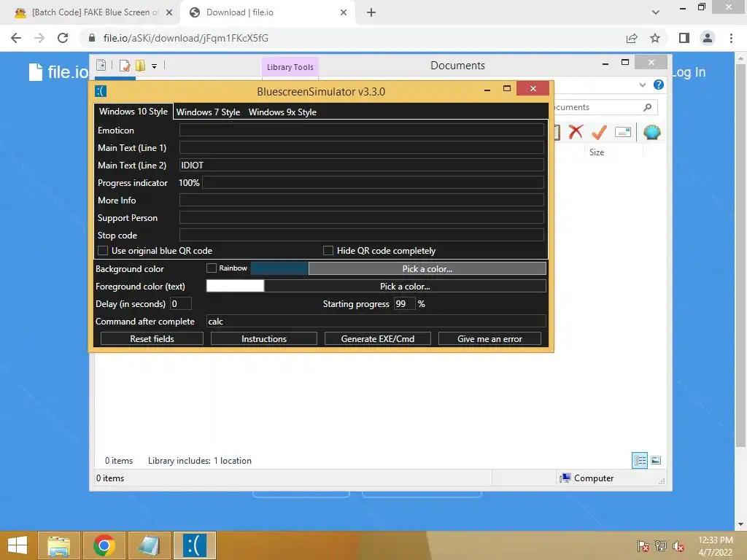Click Give me an error button
Viewport: 747px width, 560px height.
[489, 338]
